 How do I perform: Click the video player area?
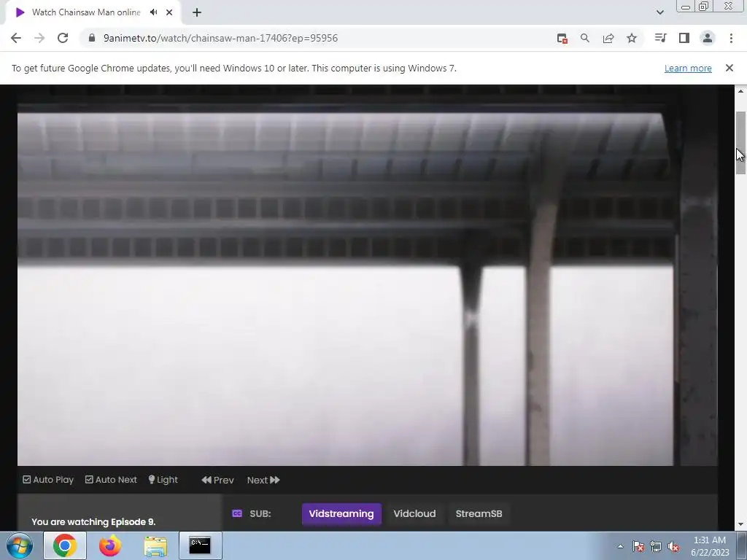coord(368,275)
